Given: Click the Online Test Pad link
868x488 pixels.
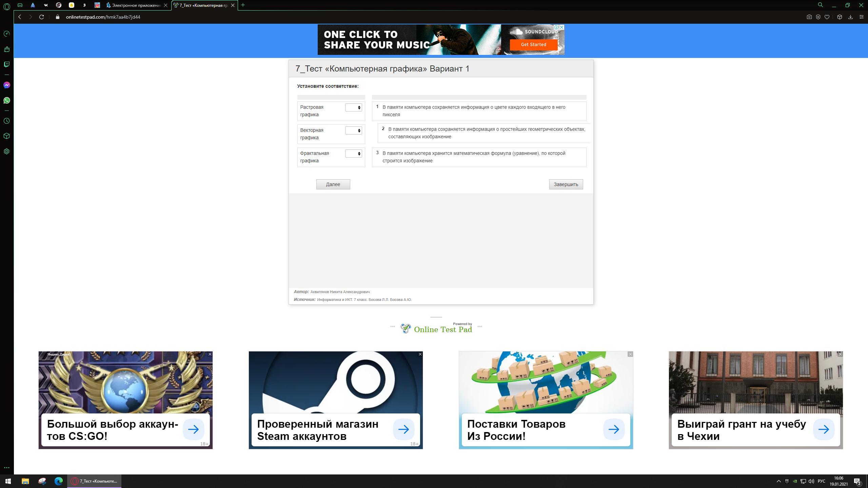Looking at the screenshot, I should [442, 329].
